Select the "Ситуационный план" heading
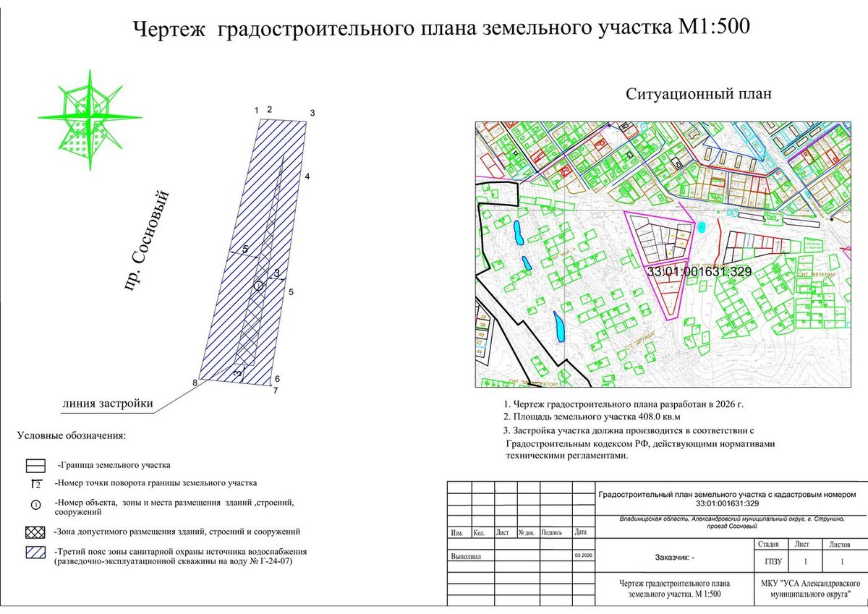Screen dimensions: 868x614 699,94
